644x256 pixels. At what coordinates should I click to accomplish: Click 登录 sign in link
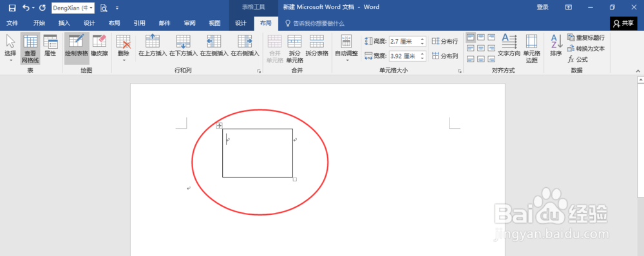pyautogui.click(x=542, y=7)
